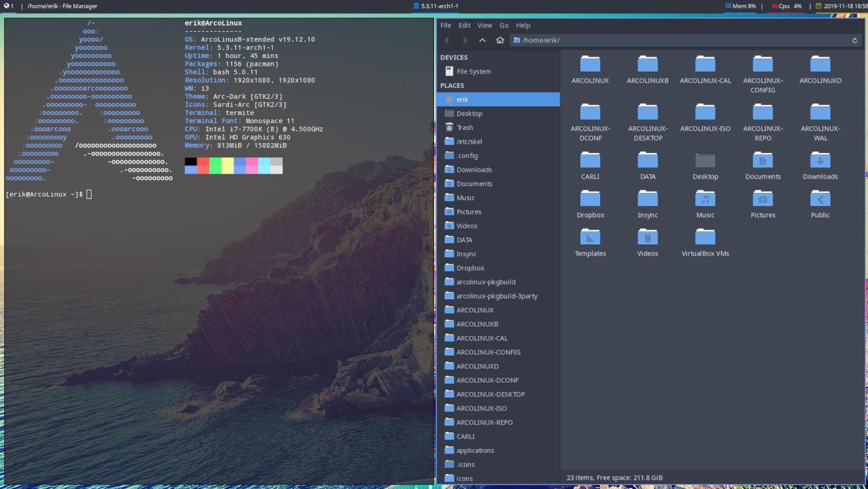Reload the folder with refresh icon
868x489 pixels.
point(855,40)
